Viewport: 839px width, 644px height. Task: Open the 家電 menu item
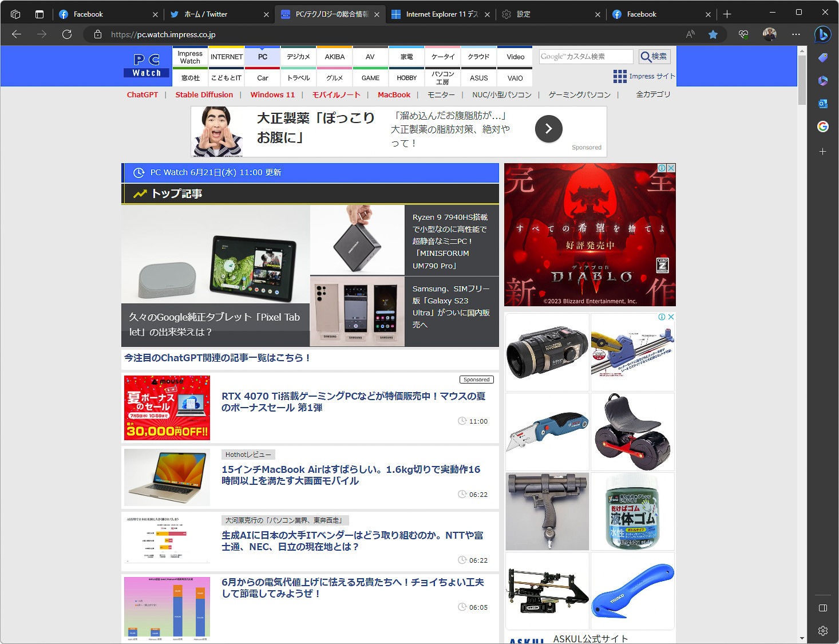407,57
